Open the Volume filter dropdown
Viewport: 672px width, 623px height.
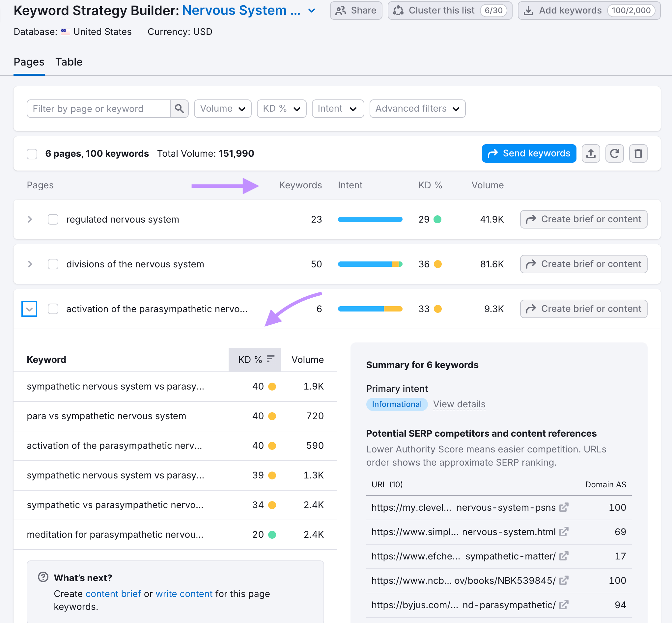pos(223,109)
